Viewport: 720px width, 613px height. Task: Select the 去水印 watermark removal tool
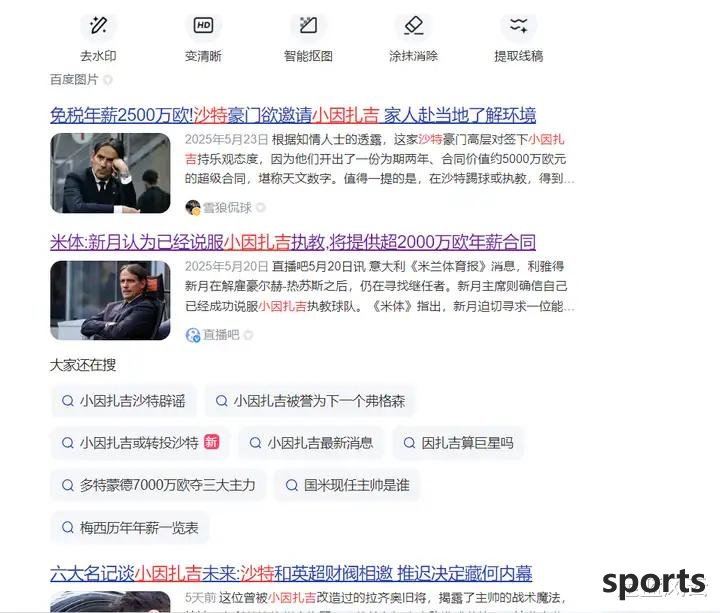pos(98,26)
